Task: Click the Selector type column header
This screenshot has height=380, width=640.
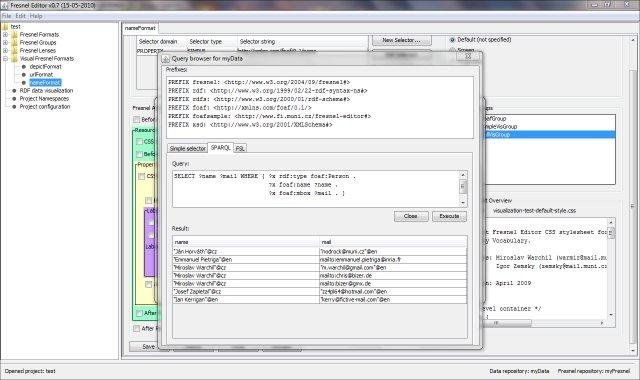Action: [212, 42]
